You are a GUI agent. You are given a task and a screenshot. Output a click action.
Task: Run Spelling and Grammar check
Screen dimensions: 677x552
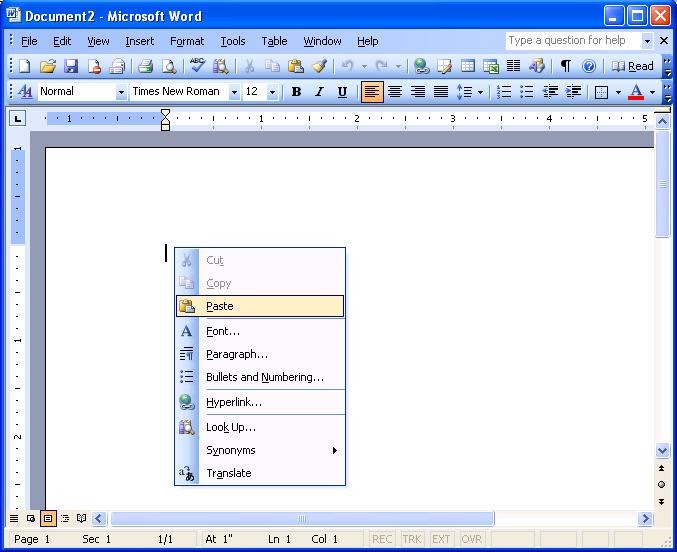[x=197, y=67]
